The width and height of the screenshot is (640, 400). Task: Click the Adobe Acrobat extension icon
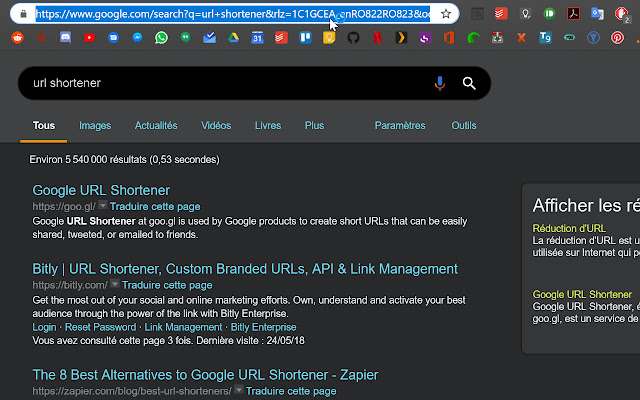[573, 13]
